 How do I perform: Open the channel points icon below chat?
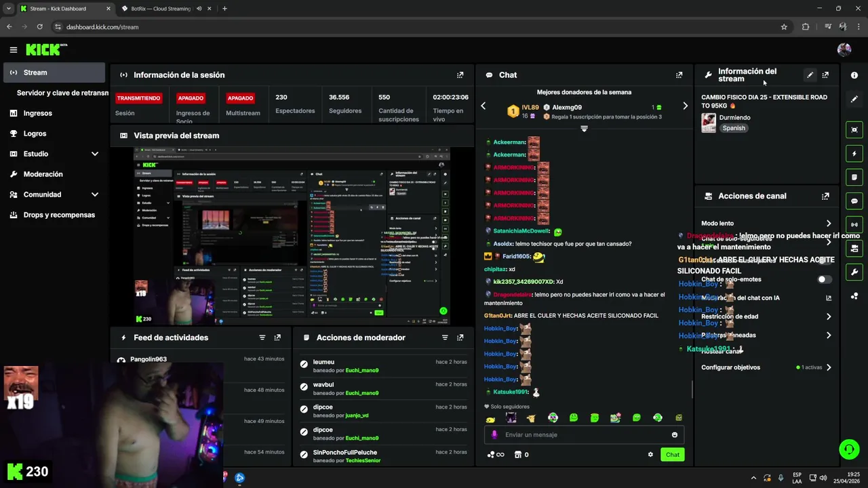tap(496, 455)
